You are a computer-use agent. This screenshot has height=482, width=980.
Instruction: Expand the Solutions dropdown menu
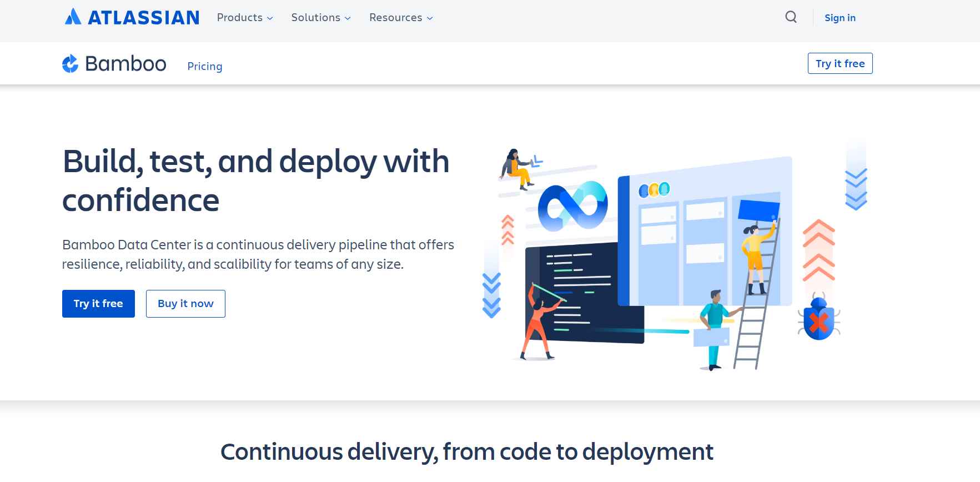click(x=321, y=17)
